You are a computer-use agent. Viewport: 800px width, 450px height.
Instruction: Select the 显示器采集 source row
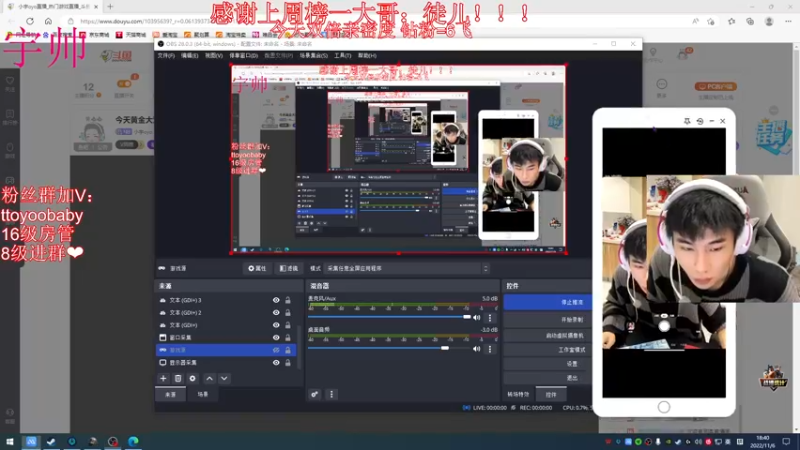[x=226, y=363]
